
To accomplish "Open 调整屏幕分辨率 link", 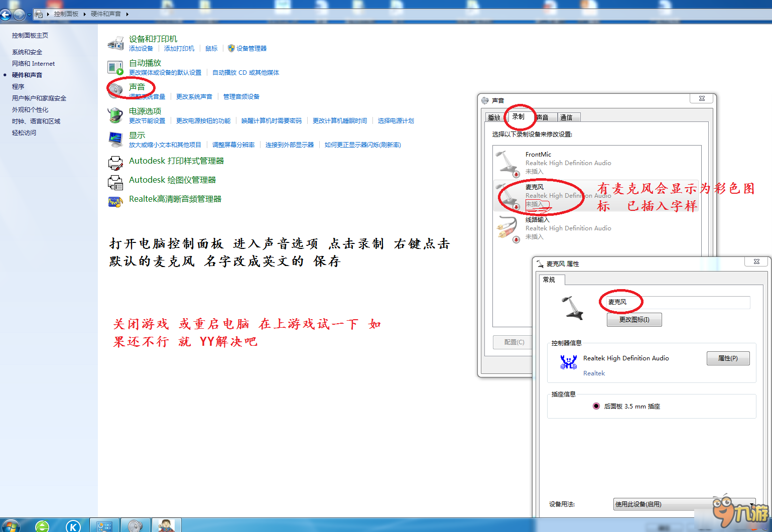I will (233, 145).
